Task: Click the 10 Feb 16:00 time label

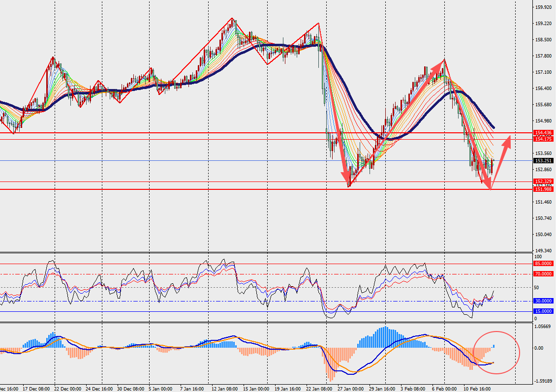Action: (477, 389)
